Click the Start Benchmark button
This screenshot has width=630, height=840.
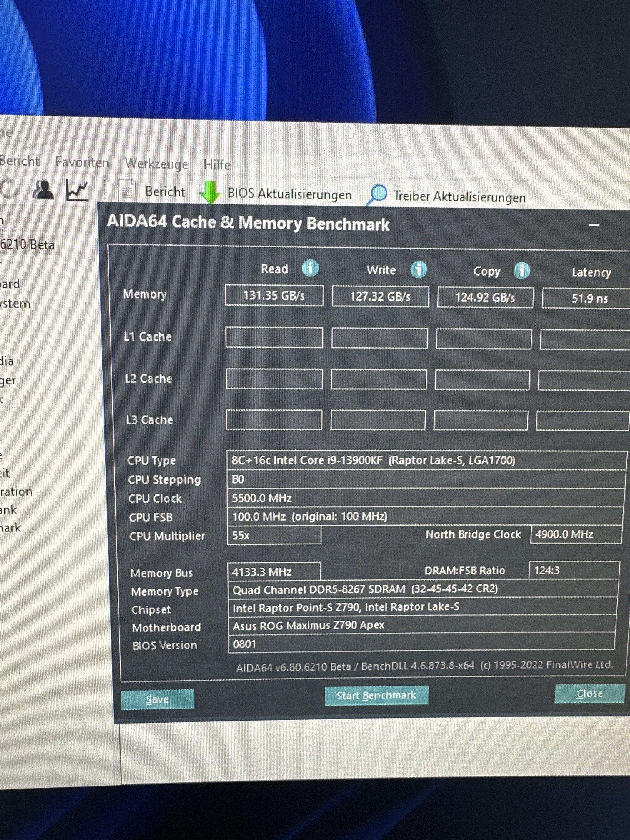click(x=376, y=695)
